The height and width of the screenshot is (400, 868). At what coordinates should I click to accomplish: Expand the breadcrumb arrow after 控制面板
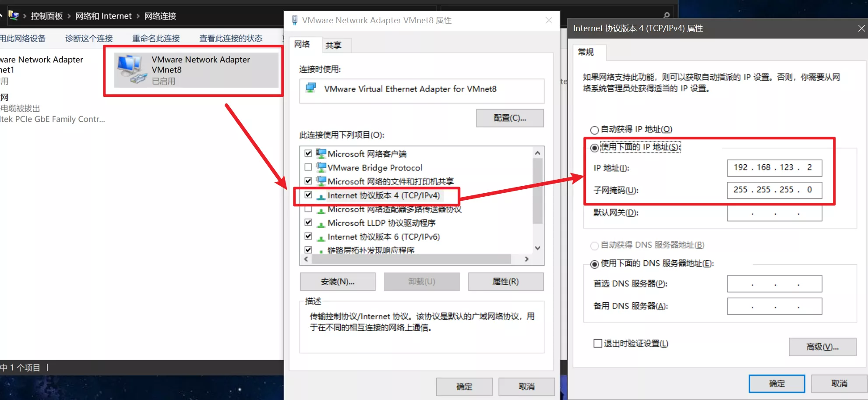[69, 16]
